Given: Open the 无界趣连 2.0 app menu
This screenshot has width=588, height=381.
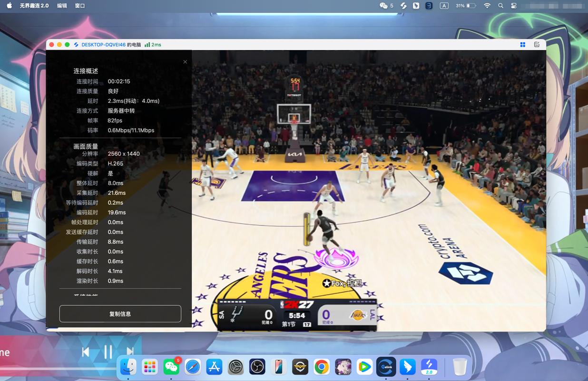Looking at the screenshot, I should point(34,6).
